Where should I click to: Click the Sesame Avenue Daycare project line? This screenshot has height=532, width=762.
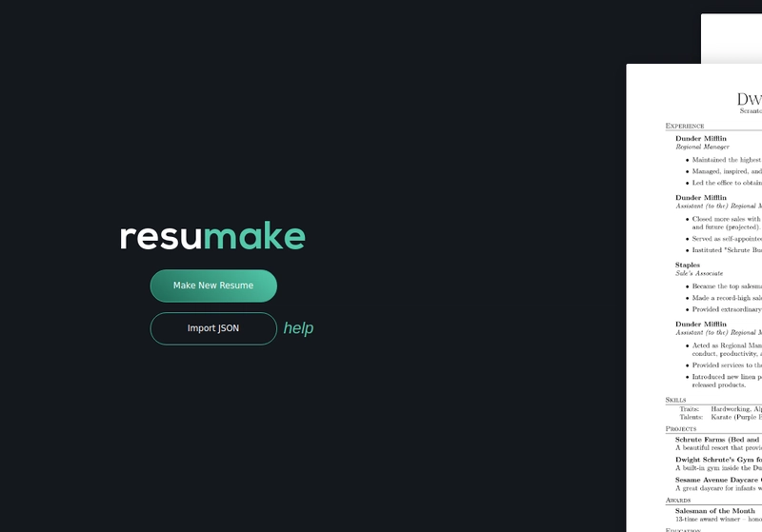click(x=718, y=480)
